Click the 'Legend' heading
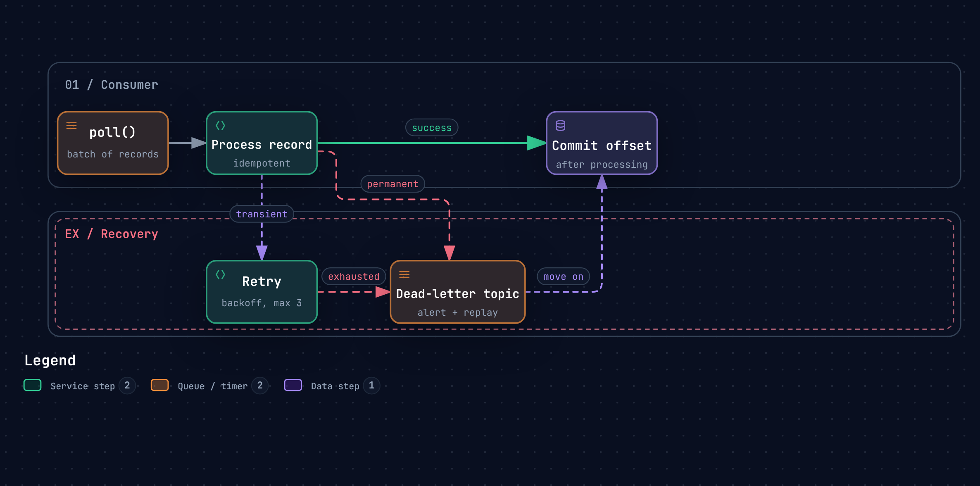The height and width of the screenshot is (486, 980). [x=50, y=360]
